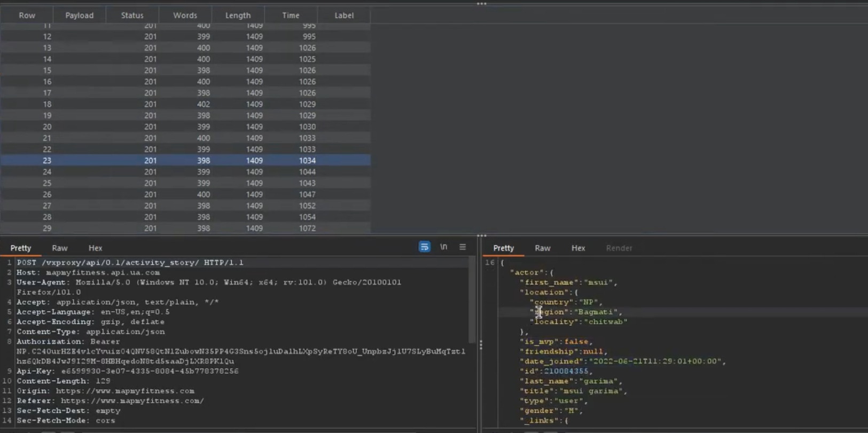
Task: Click the top panel divider dots handle
Action: point(481,3)
